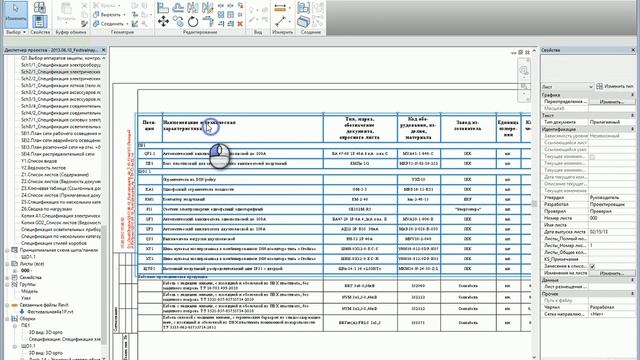Click the project browser vertical scrollbar thumb
The image size is (640, 360).
[x=104, y=284]
